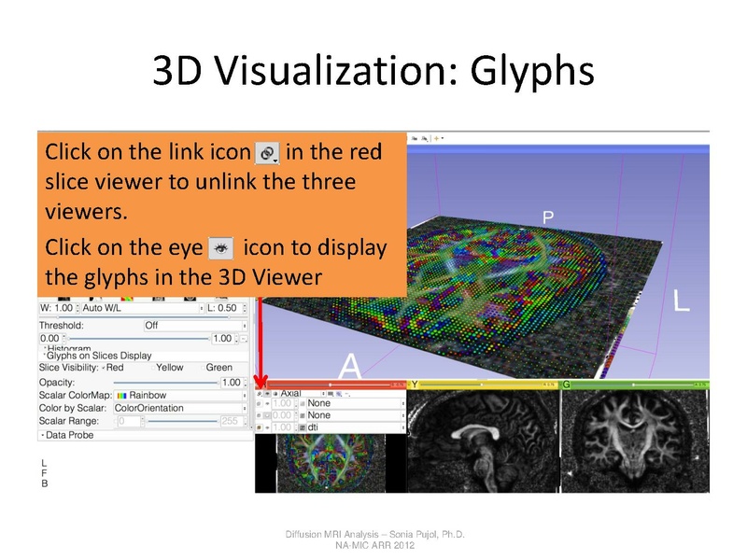Click the W: 1.00 window field

(x=59, y=308)
